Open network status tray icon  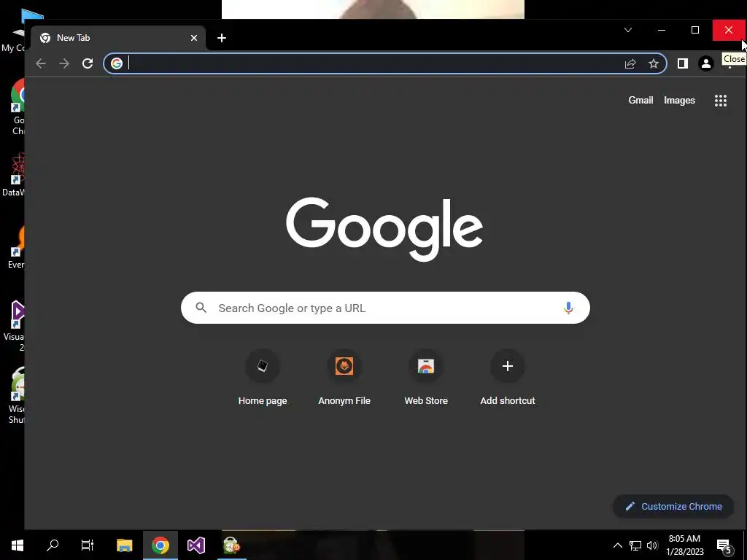635,545
